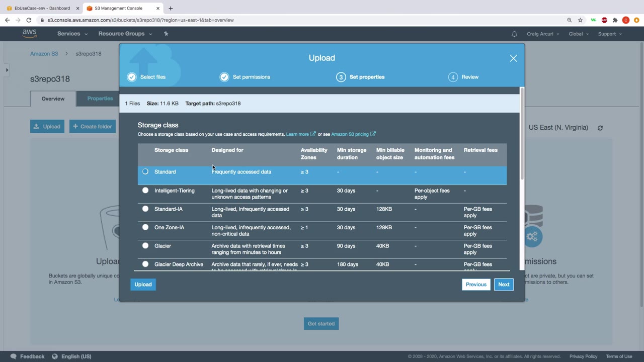Switch to the EbUseCase-env Dashboard tab
Screen dimensions: 644x362
42,8
